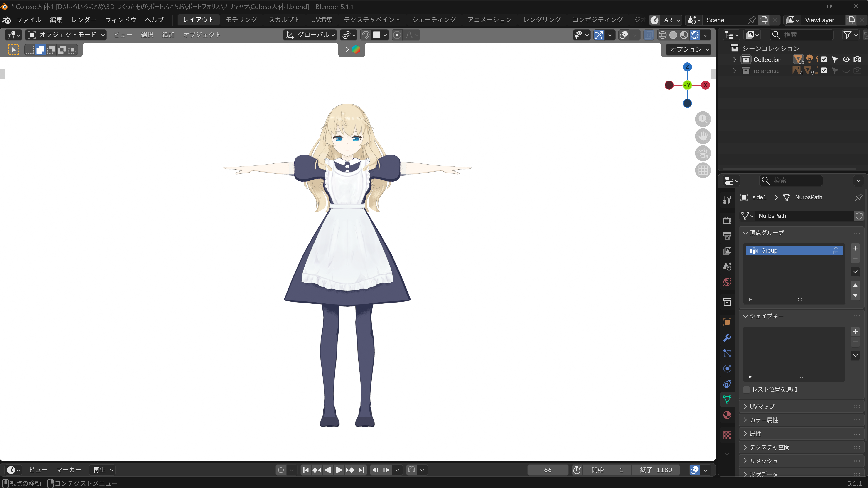Open the Material properties tab icon
The height and width of the screenshot is (488, 868).
(727, 415)
